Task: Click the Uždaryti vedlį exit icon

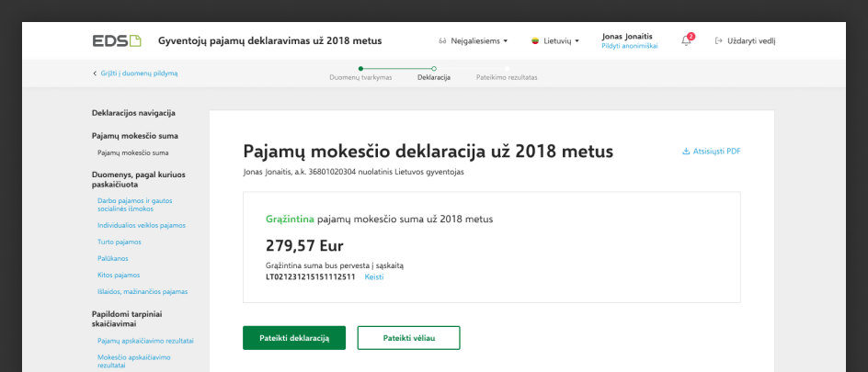Action: point(718,41)
